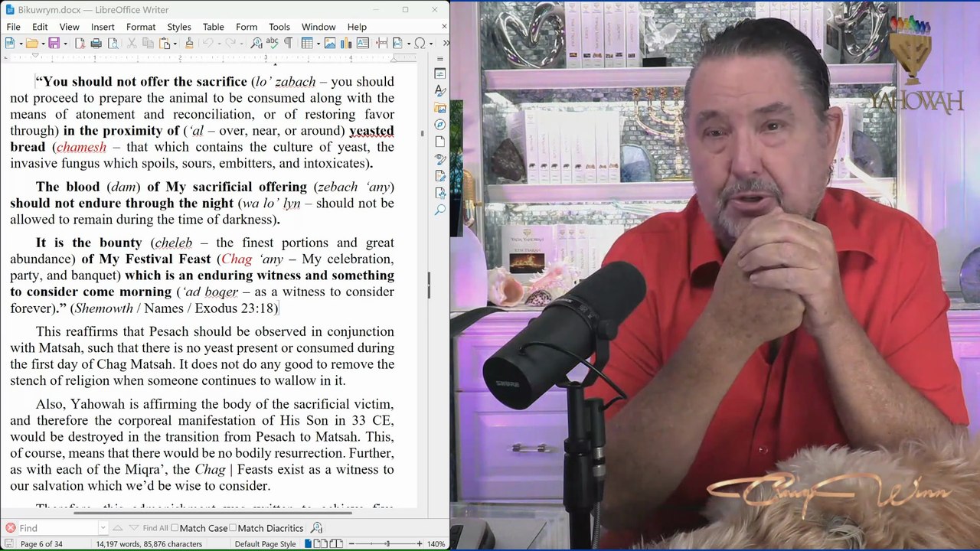Viewport: 980px width, 551px height.
Task: Insert table icon in toolbar
Action: point(306,43)
